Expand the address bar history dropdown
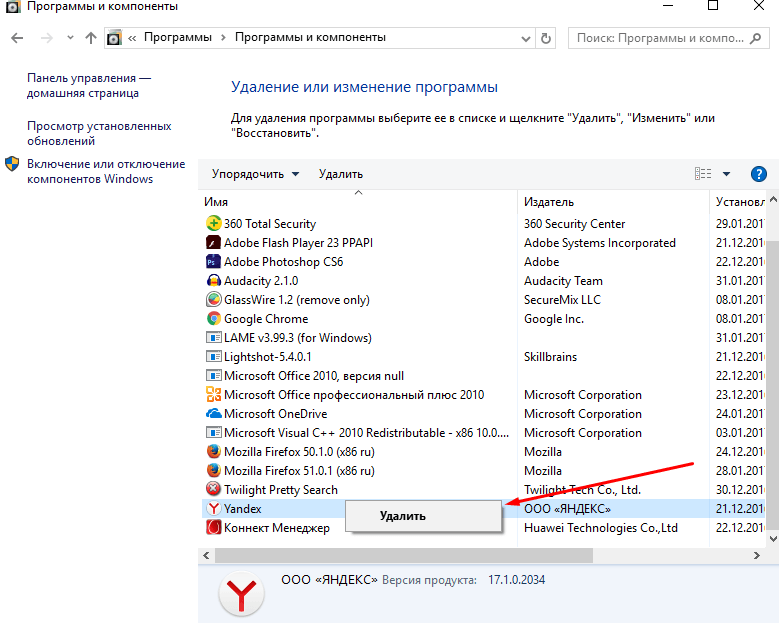779x623 pixels. 525,38
